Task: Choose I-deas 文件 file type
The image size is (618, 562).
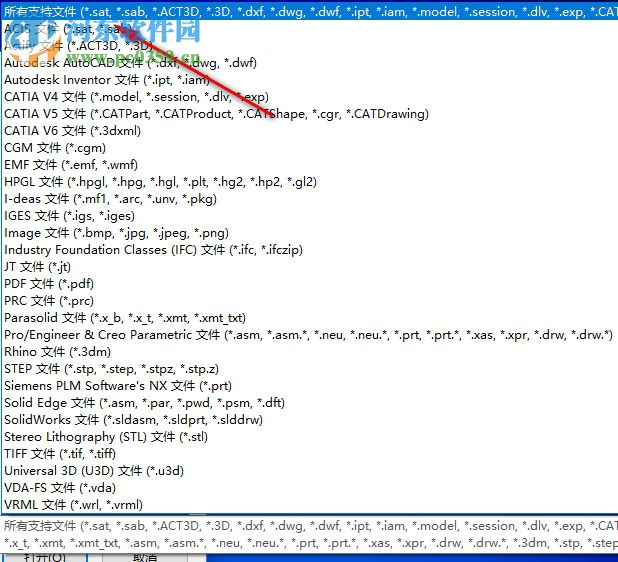Action: click(x=310, y=199)
